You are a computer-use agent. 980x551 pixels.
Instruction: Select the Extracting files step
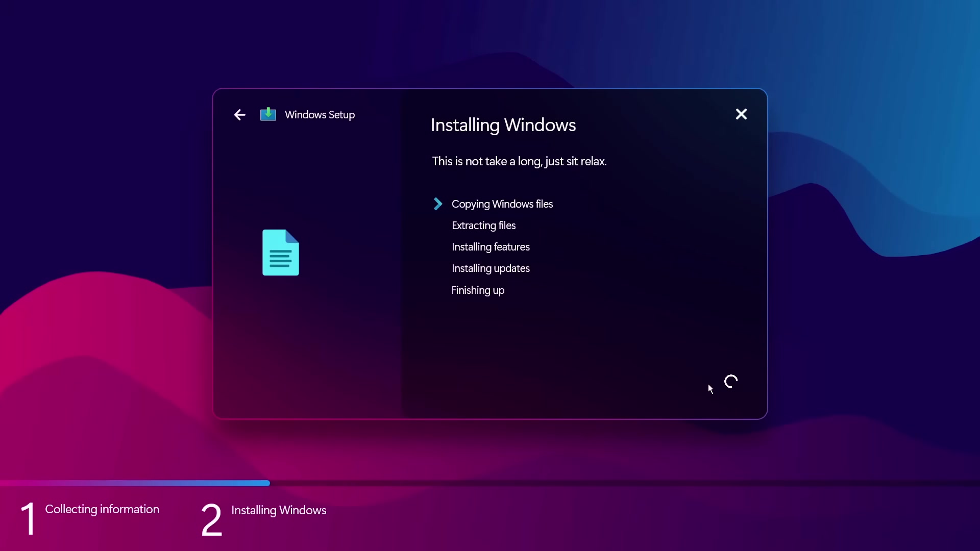(x=483, y=226)
